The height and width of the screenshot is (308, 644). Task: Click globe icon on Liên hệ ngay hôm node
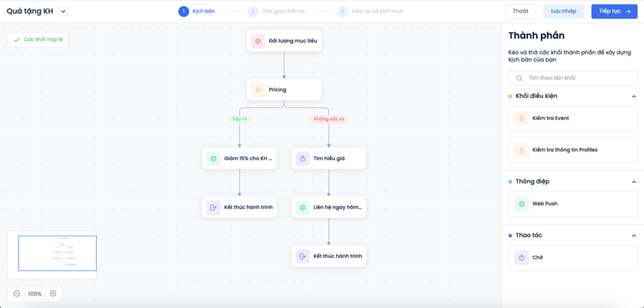click(303, 207)
